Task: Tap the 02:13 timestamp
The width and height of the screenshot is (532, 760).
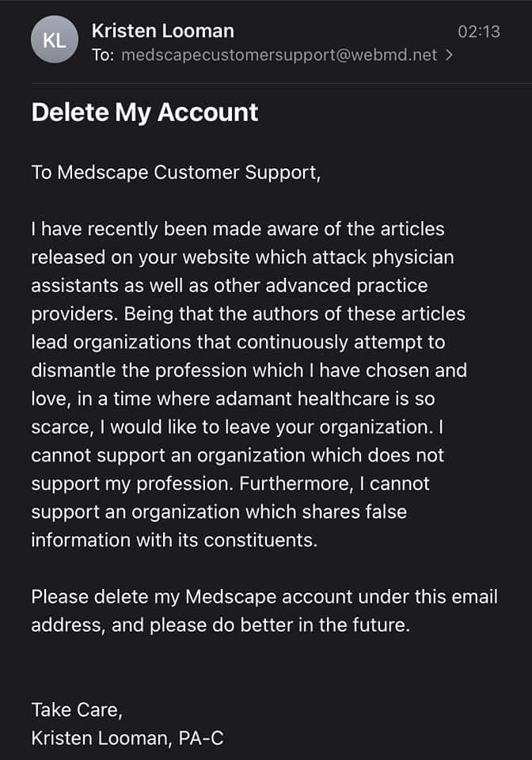Action: point(479,32)
